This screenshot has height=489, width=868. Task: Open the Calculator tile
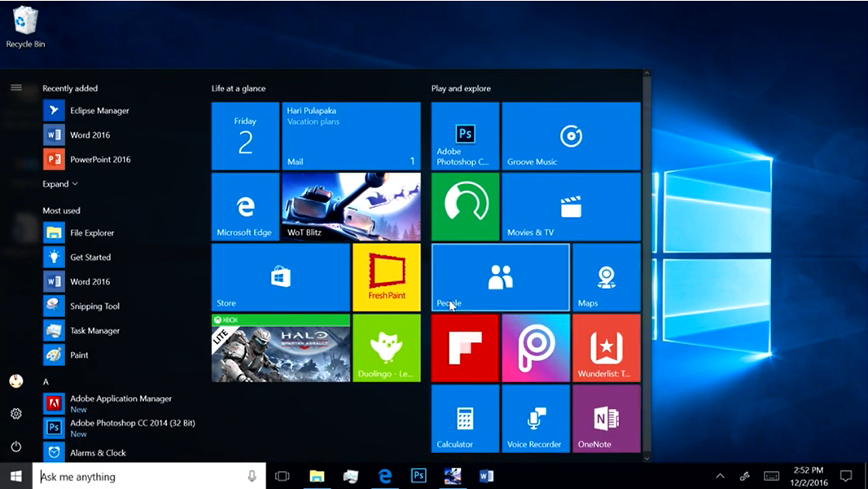coord(464,418)
